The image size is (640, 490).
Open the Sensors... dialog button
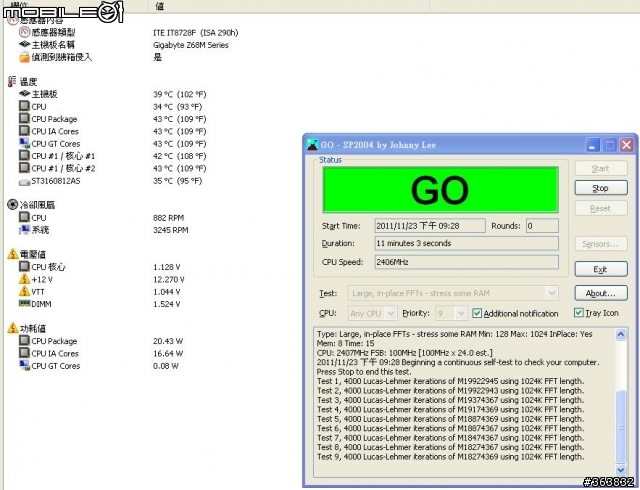click(x=601, y=244)
